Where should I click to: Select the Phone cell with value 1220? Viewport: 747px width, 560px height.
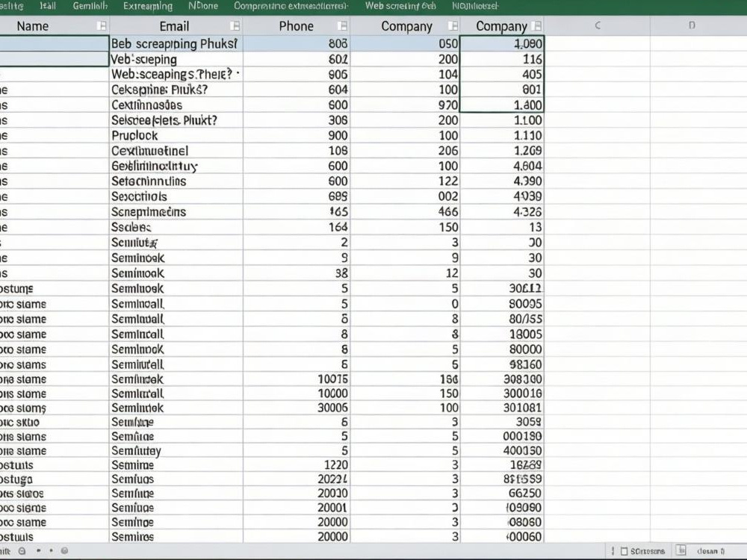(297, 464)
